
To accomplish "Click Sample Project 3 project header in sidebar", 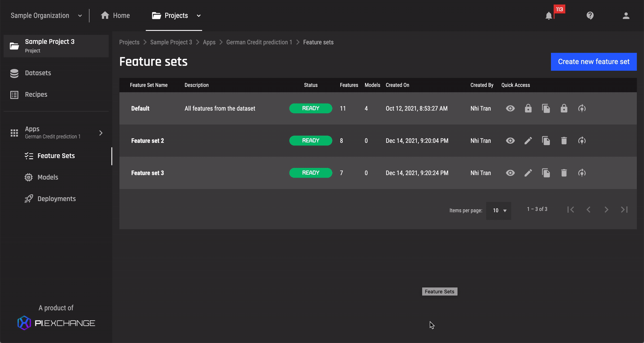I will click(56, 46).
